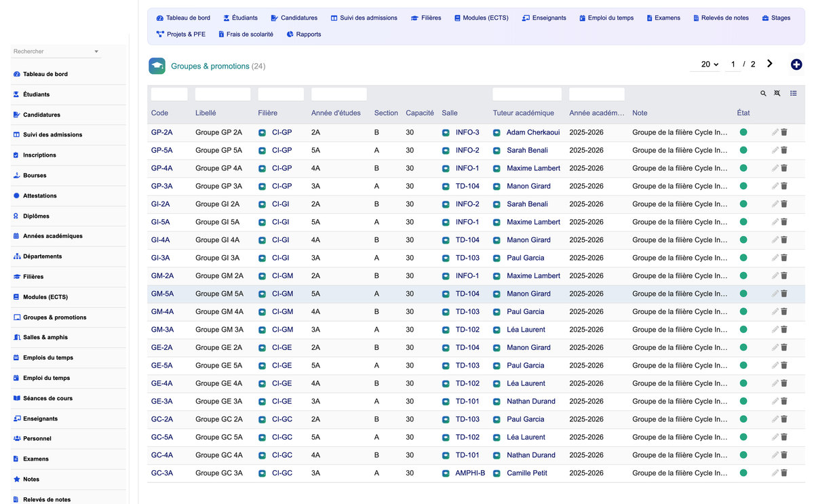The height and width of the screenshot is (504, 814).
Task: Go to next page arrow
Action: click(x=770, y=64)
